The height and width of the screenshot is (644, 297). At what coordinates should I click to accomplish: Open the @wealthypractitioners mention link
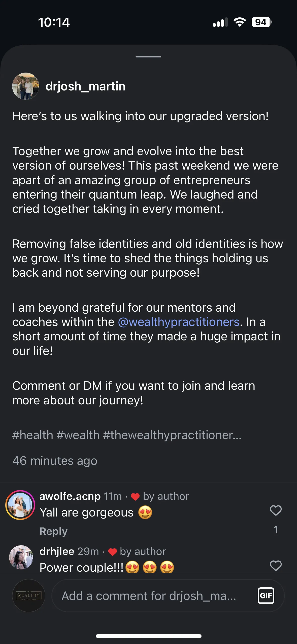(179, 322)
